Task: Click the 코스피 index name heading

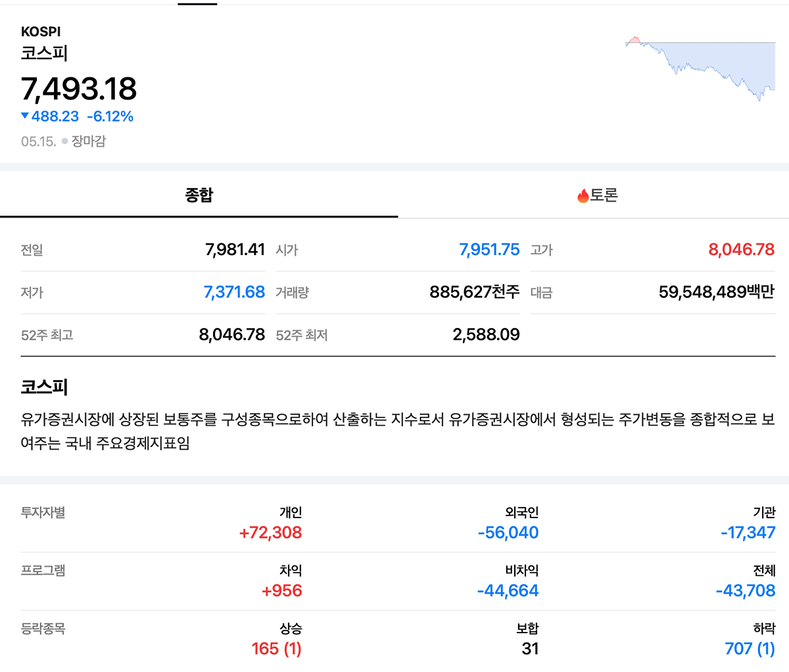Action: pos(44,53)
